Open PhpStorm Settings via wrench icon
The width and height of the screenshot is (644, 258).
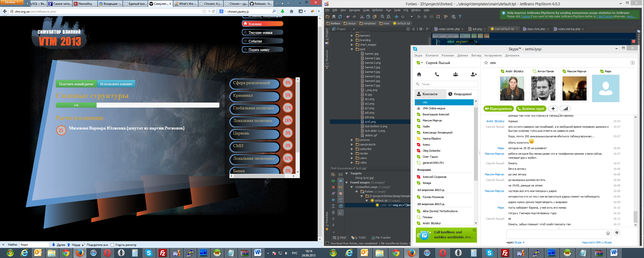tap(446, 17)
